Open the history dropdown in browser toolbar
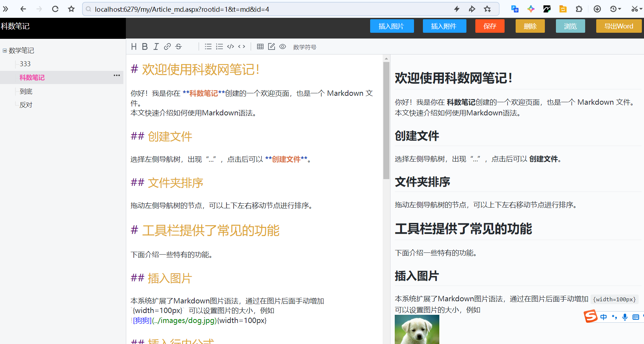Screen dimensions: 644x344 (615, 9)
